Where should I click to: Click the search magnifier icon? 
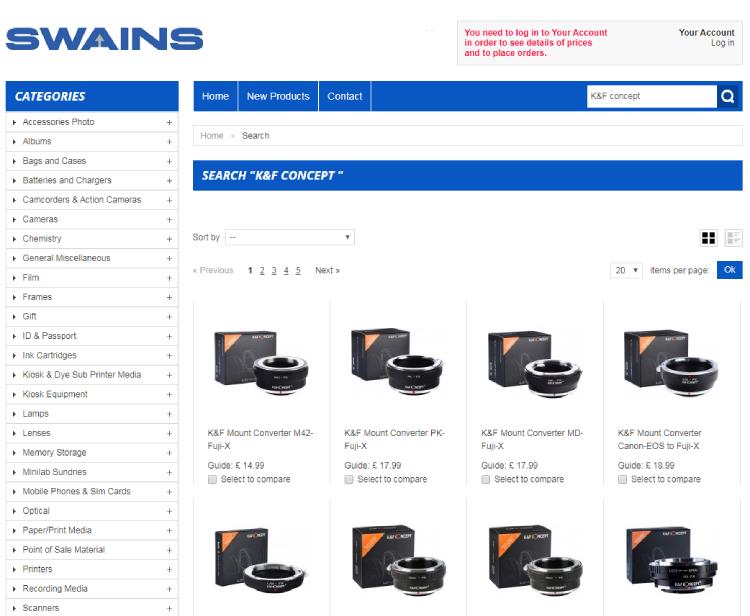(728, 96)
